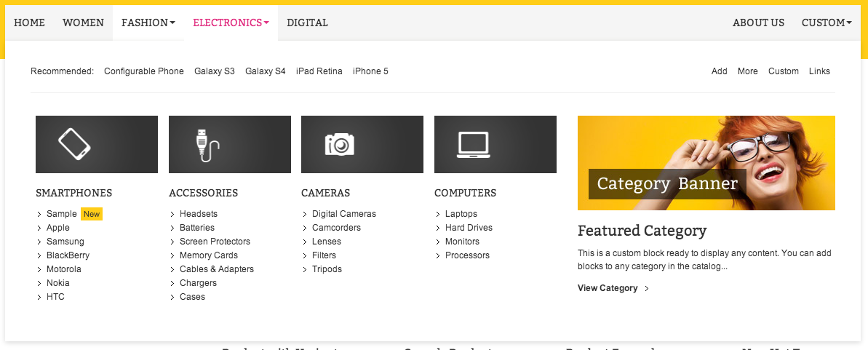Go to the Home menu item
868x350 pixels.
pos(29,23)
